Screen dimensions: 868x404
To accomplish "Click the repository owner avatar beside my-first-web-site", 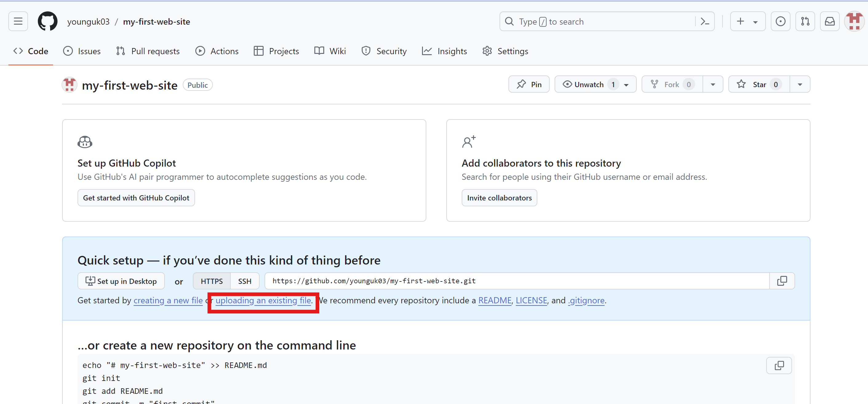I will point(70,85).
